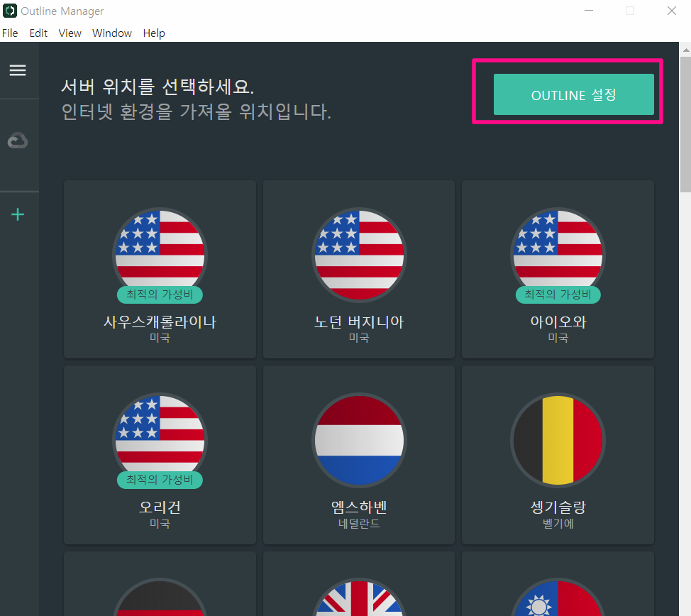Click 최적의 가성비 badge on 아이오와
691x616 pixels.
[558, 295]
